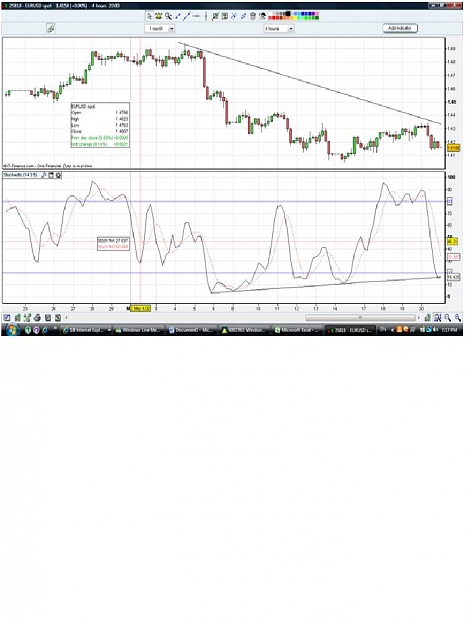Image resolution: width=469 pixels, height=625 pixels.
Task: Click the Stoch %K value box
Action: coord(113,240)
